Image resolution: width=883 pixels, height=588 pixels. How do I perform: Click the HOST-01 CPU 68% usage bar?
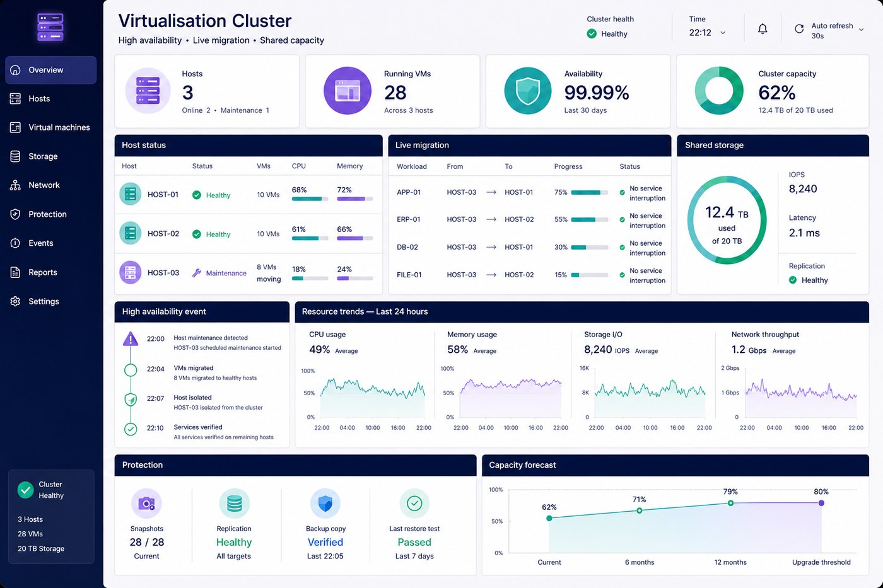pyautogui.click(x=310, y=199)
